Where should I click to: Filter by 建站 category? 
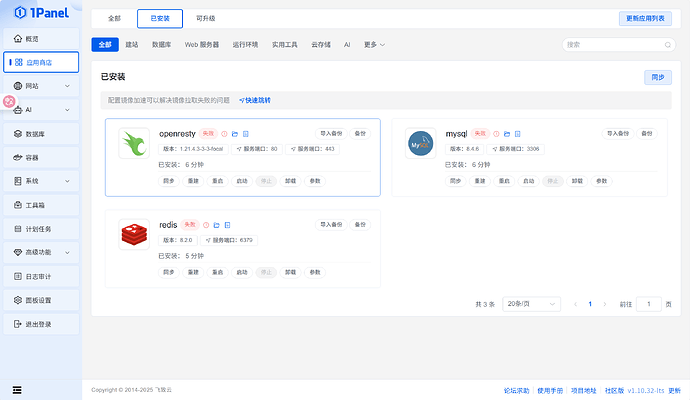click(132, 44)
